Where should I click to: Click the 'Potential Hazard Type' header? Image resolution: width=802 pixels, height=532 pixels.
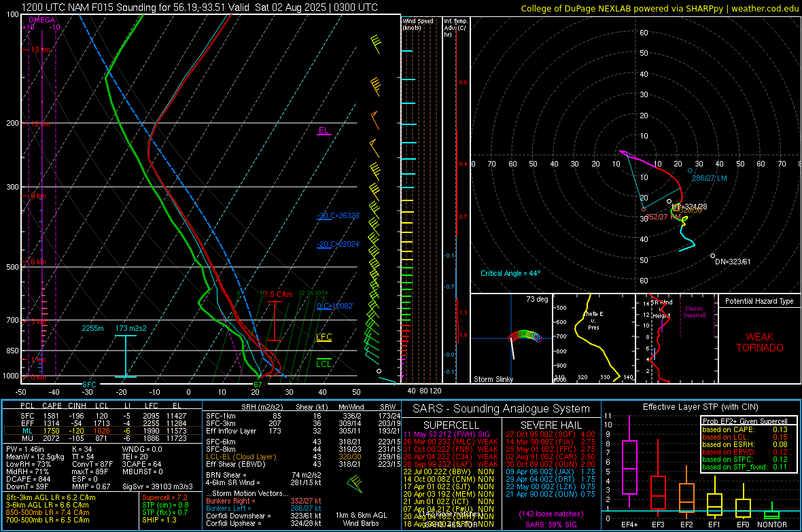[759, 301]
